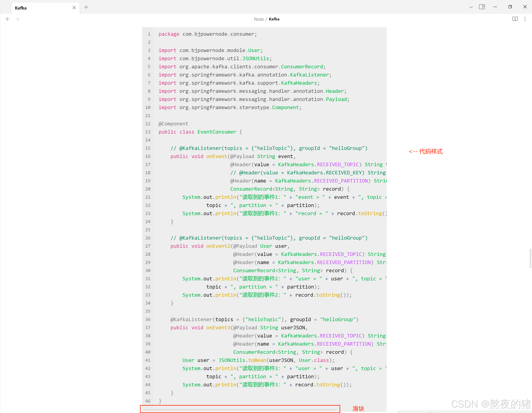Navigate back with the left arrow

point(8,19)
